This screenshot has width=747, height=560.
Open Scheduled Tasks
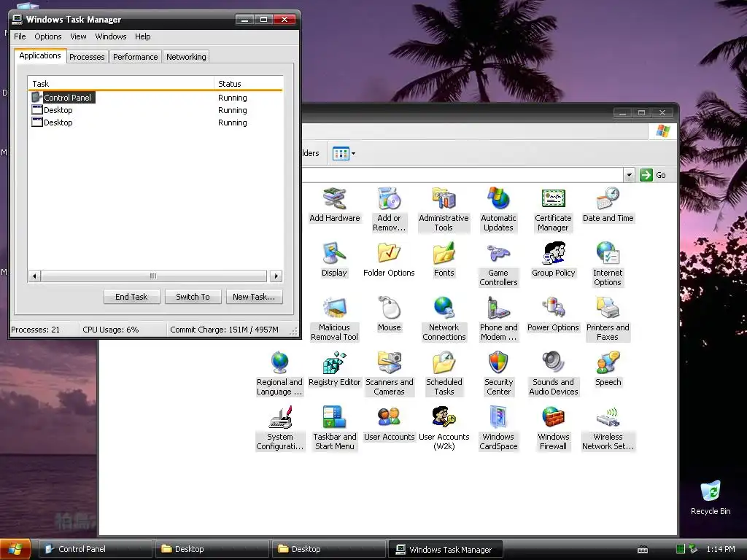pyautogui.click(x=444, y=374)
